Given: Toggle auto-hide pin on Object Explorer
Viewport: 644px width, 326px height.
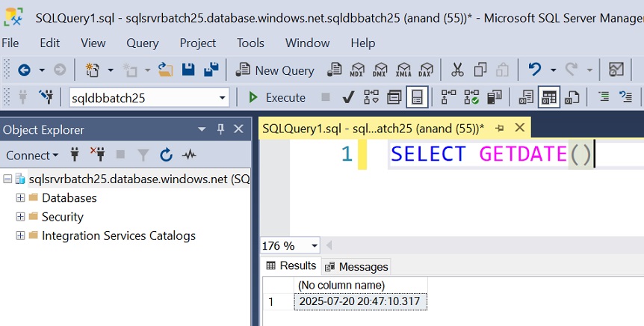Looking at the screenshot, I should (220, 129).
